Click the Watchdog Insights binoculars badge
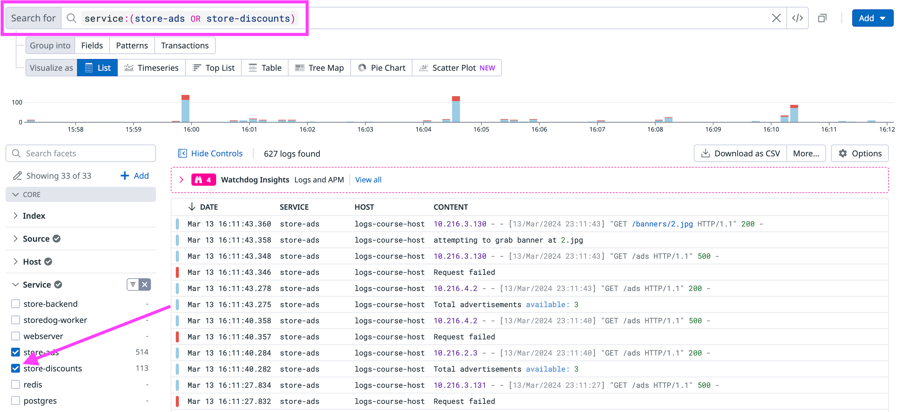This screenshot has height=412, width=900. [x=203, y=180]
